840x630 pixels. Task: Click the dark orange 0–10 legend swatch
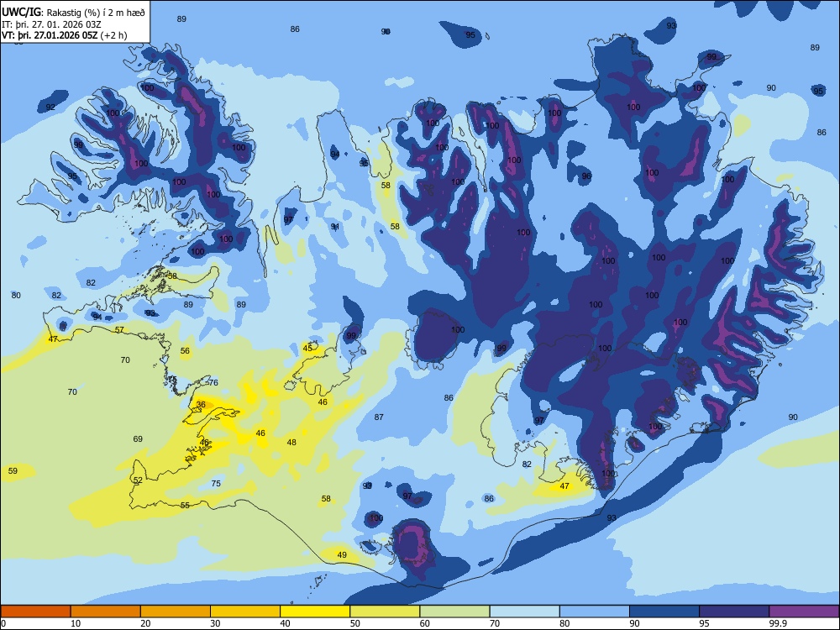(35, 612)
